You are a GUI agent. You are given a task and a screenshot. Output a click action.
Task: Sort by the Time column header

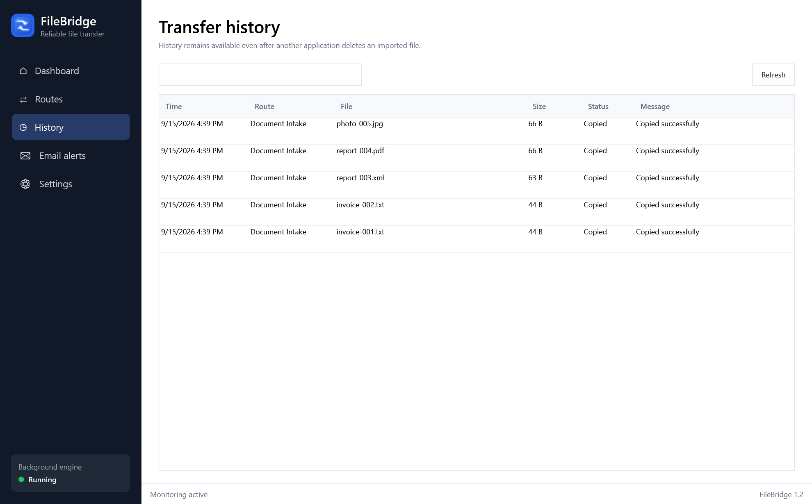pos(173,107)
